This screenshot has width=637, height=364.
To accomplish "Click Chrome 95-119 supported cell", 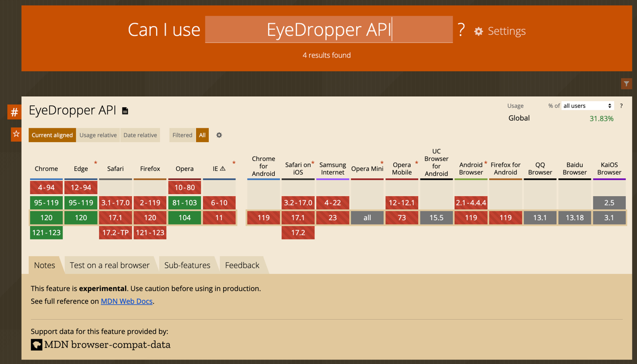I will [x=47, y=202].
